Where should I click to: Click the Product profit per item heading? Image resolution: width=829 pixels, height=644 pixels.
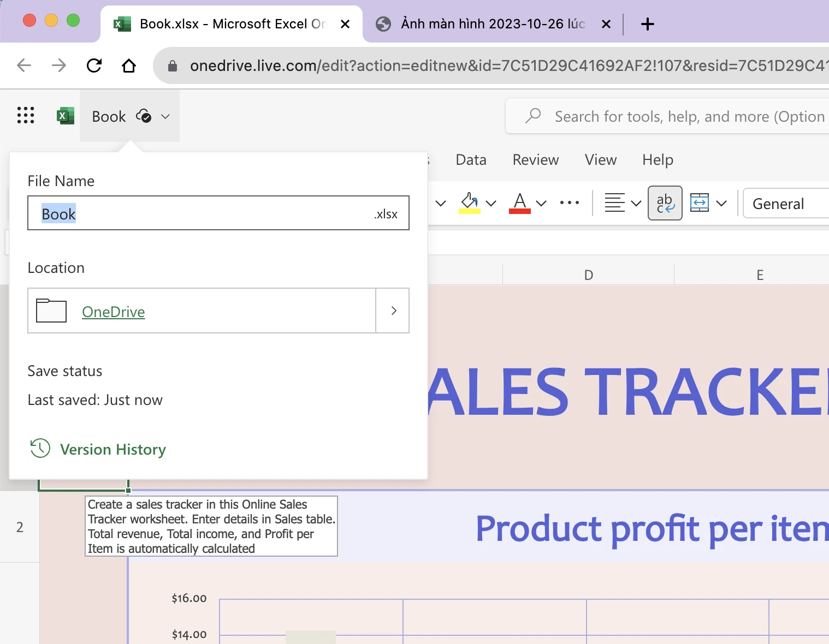pos(652,528)
